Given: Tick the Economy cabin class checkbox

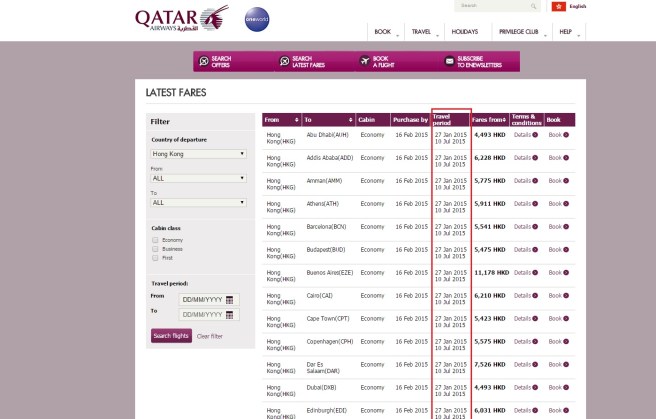Looking at the screenshot, I should [x=155, y=240].
